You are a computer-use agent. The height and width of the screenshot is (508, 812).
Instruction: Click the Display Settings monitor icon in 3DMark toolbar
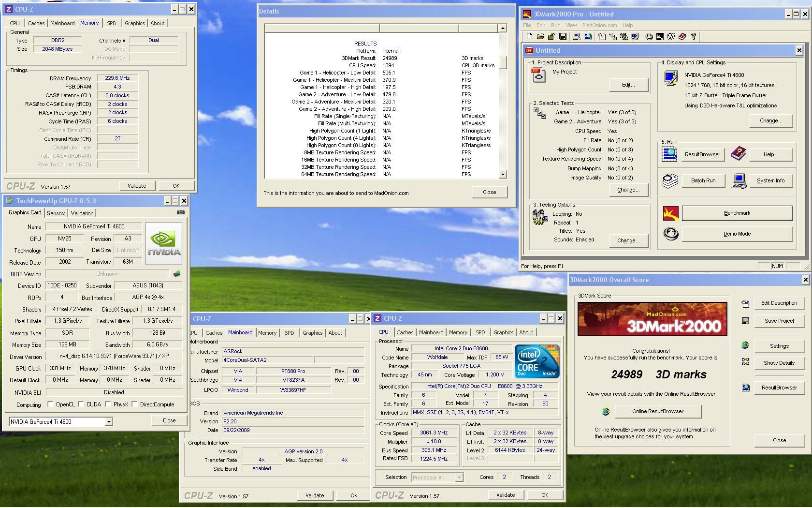pos(635,36)
